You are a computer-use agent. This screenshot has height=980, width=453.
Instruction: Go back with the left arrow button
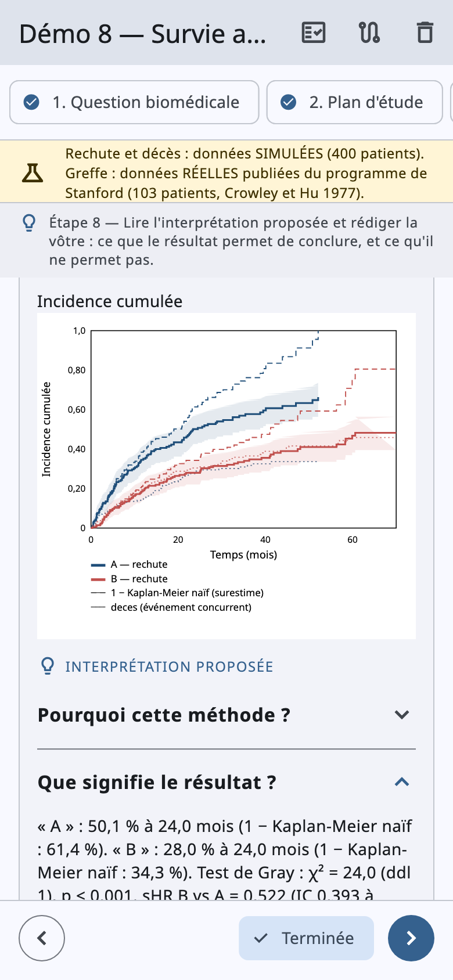pos(42,938)
